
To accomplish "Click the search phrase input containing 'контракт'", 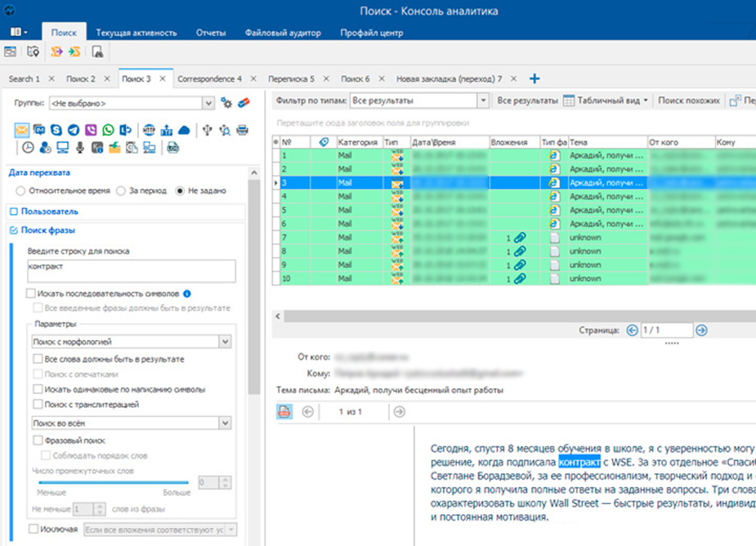I will tap(132, 271).
